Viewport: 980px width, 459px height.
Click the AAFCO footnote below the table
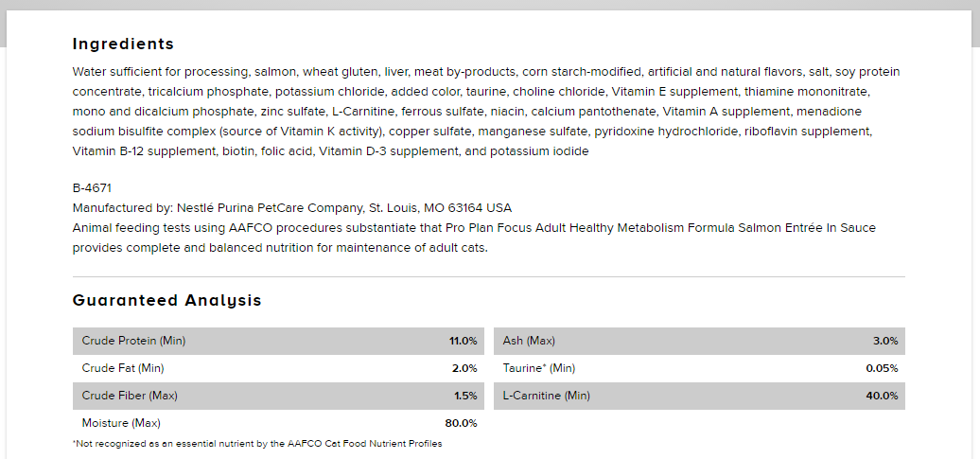tap(257, 443)
